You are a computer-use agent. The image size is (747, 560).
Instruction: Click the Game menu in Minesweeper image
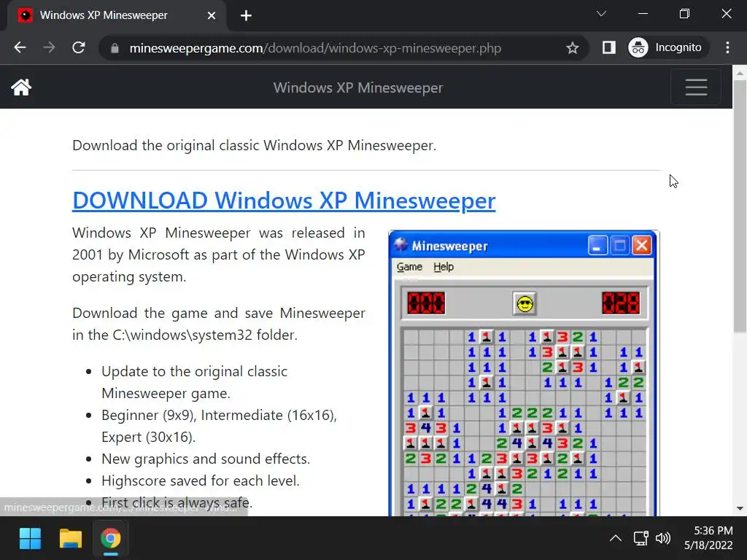(x=409, y=267)
